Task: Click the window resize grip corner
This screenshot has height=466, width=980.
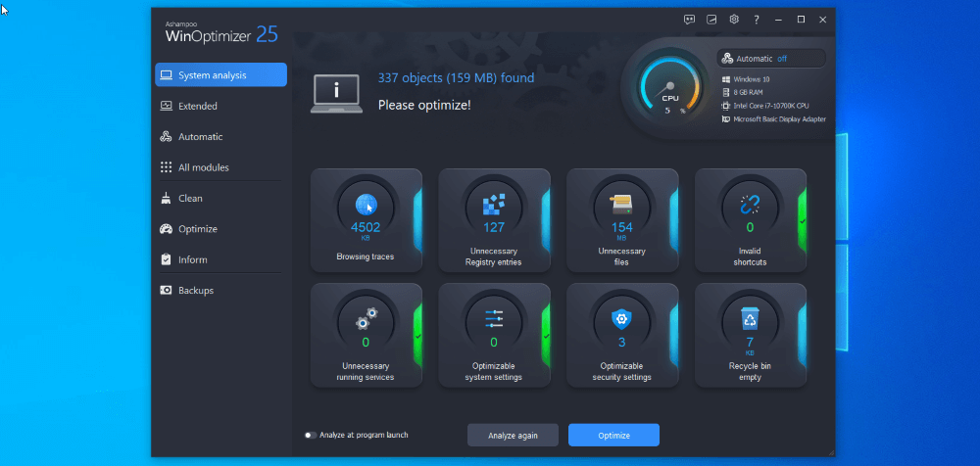Action: point(831,452)
